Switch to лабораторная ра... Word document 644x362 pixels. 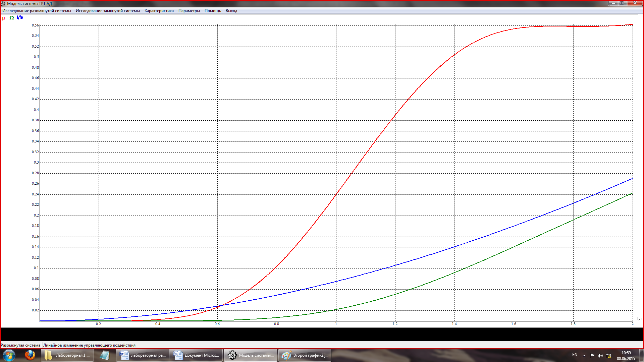coord(143,355)
